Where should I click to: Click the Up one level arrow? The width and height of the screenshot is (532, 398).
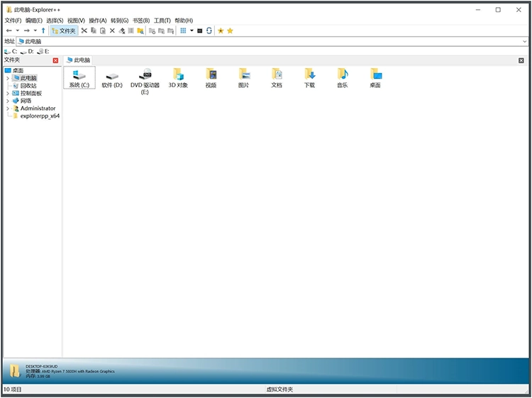(x=43, y=31)
